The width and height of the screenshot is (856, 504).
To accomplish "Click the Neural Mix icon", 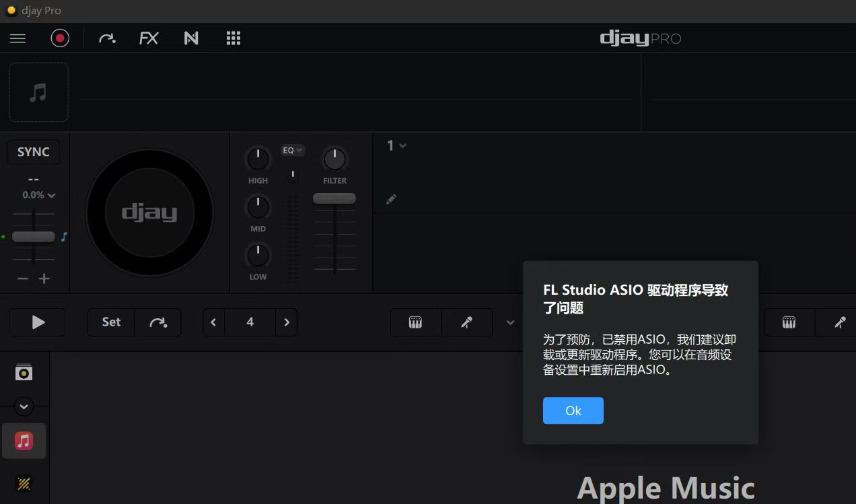I will (x=191, y=38).
